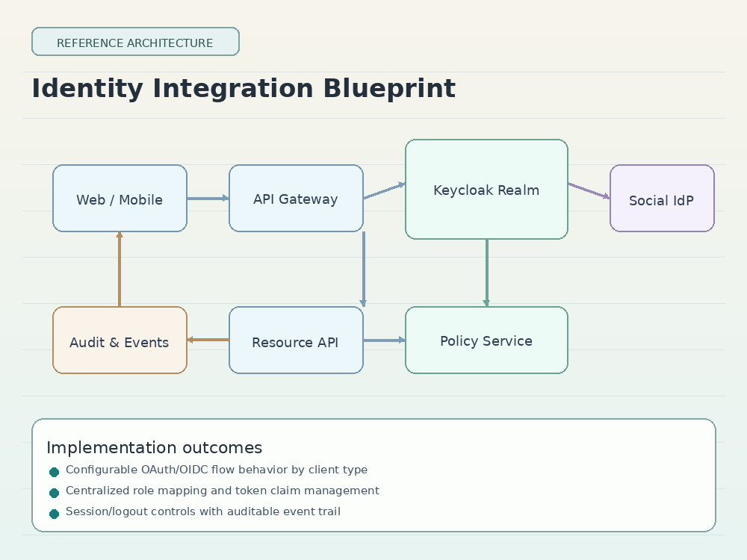
Task: Select connector from Web / Mobile to API Gateway
Action: click(x=208, y=198)
